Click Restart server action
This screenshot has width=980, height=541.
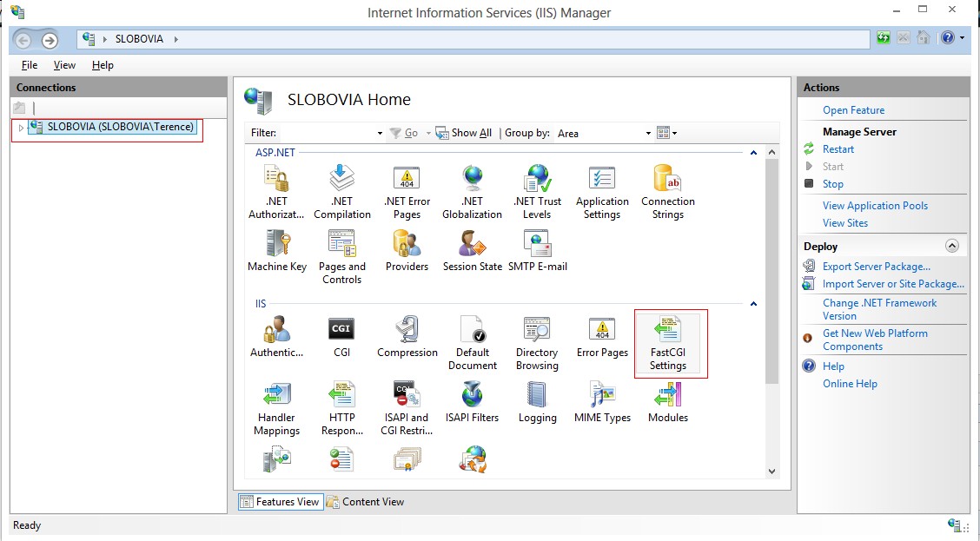coord(838,149)
